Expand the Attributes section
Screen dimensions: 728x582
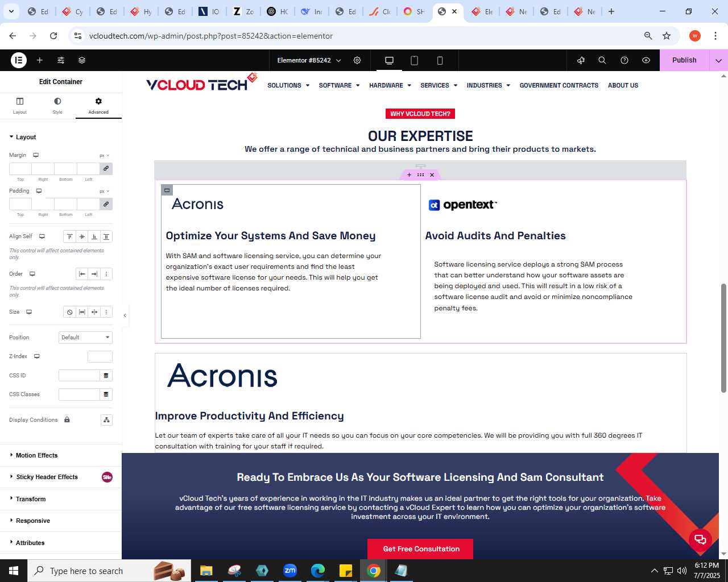point(61,543)
